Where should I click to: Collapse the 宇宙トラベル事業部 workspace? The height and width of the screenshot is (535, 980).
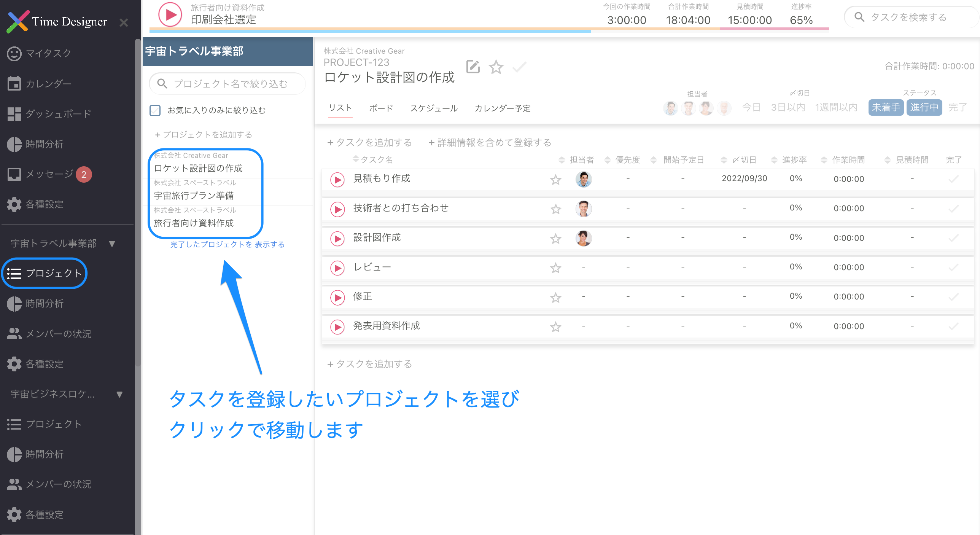[x=113, y=244]
